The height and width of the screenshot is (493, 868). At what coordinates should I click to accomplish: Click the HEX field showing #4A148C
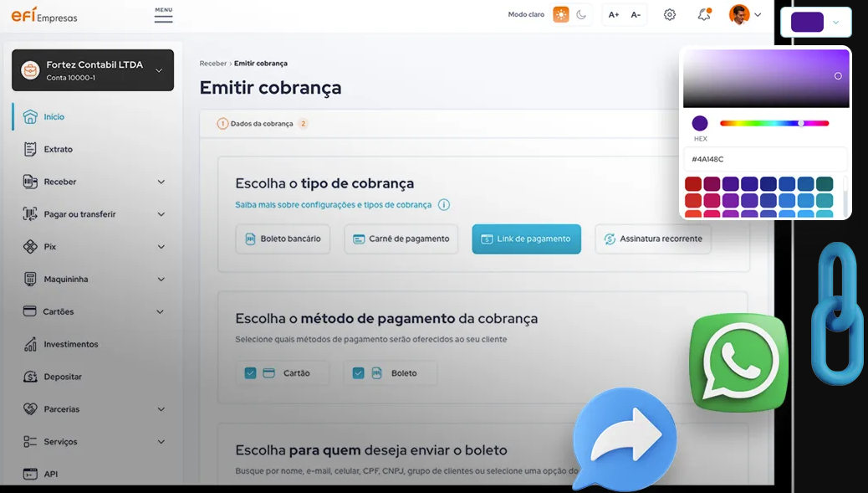coord(763,159)
